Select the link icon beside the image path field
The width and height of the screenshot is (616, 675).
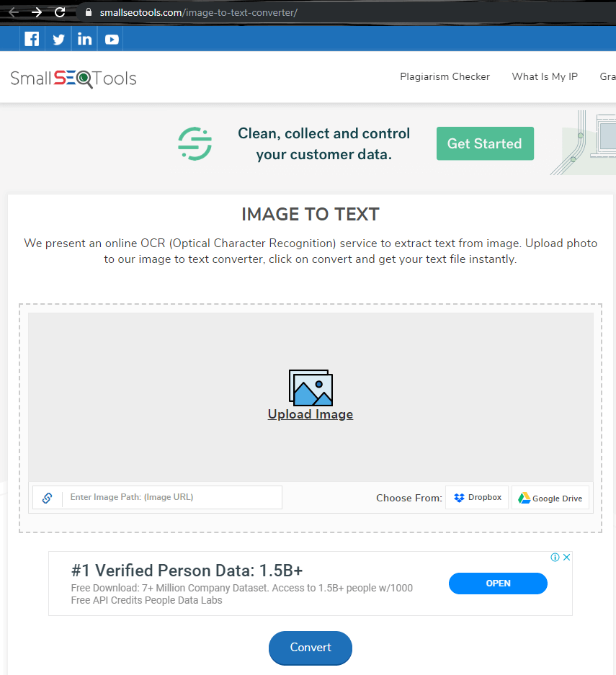[47, 497]
